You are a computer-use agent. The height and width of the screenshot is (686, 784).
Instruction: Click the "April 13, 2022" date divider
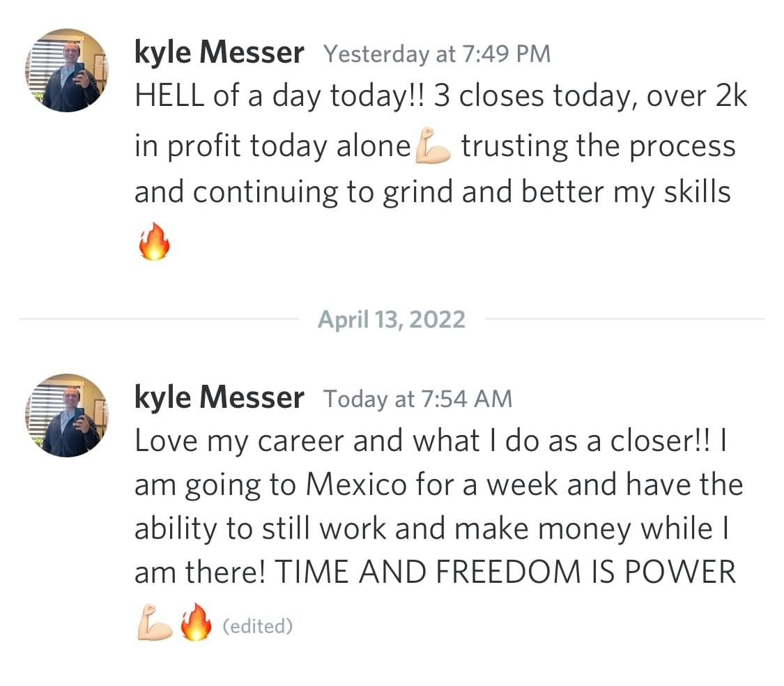[391, 319]
